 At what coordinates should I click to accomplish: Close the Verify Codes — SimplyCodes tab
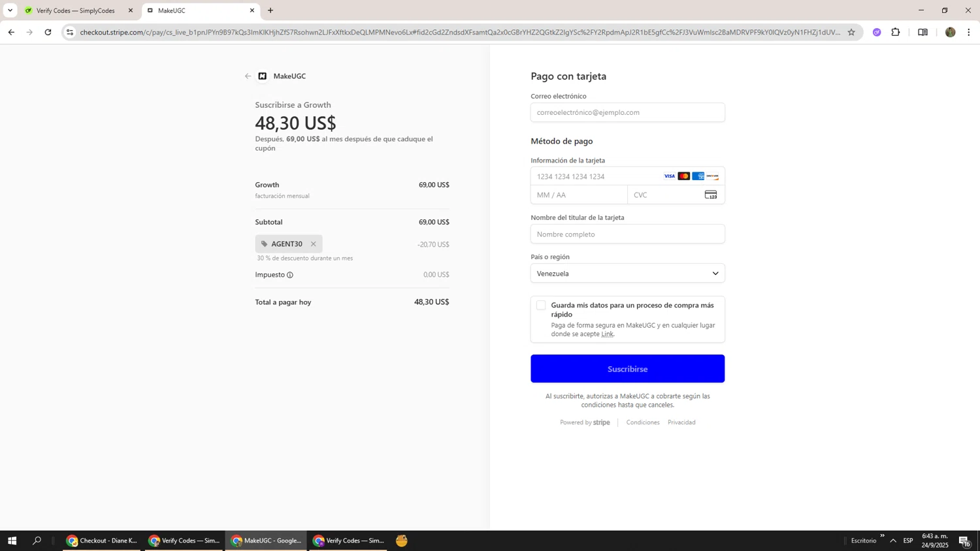coord(130,10)
